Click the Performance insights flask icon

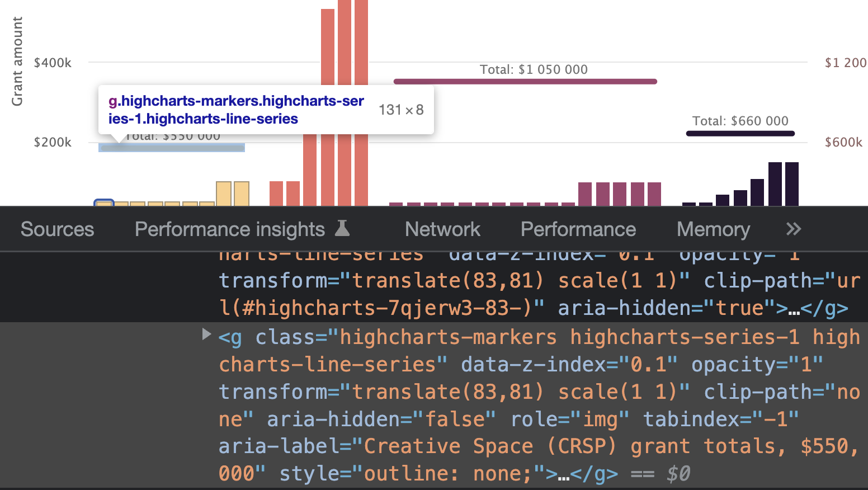[x=342, y=228]
